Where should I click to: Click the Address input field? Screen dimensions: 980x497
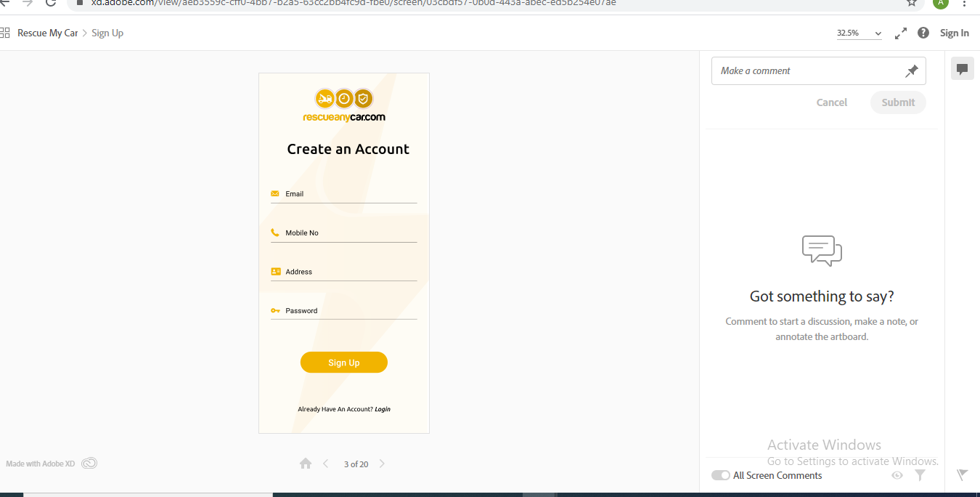(x=344, y=272)
